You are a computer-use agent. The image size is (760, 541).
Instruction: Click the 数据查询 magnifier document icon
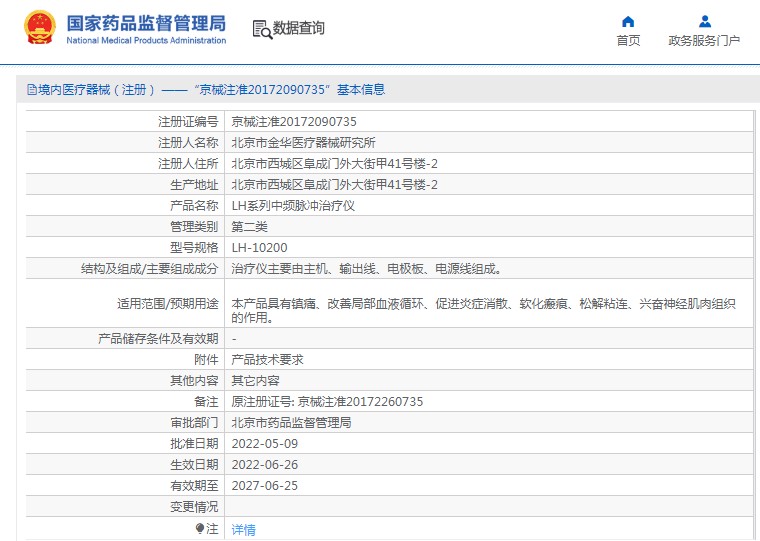(262, 29)
